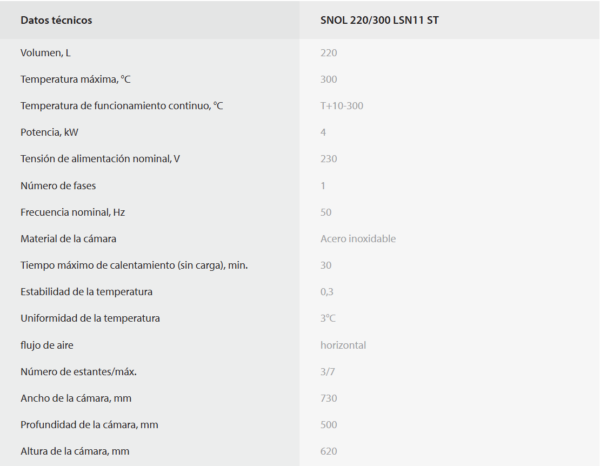The image size is (600, 466).
Task: Click the 'Tiempo máximo de calentamiento' label
Action: [134, 265]
